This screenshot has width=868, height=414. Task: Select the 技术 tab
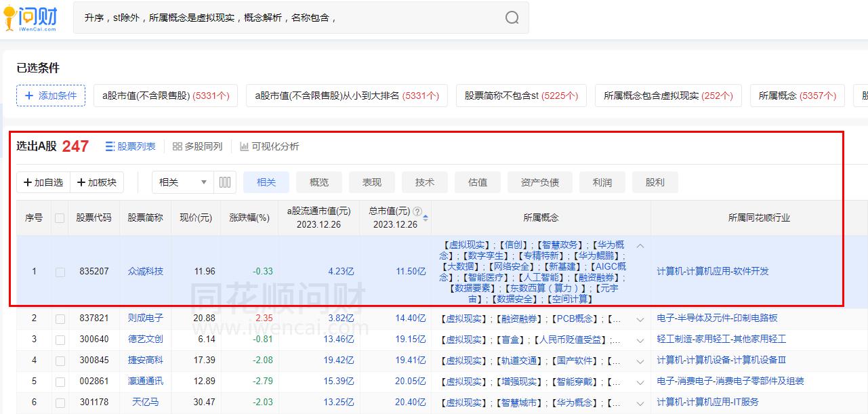pyautogui.click(x=425, y=182)
